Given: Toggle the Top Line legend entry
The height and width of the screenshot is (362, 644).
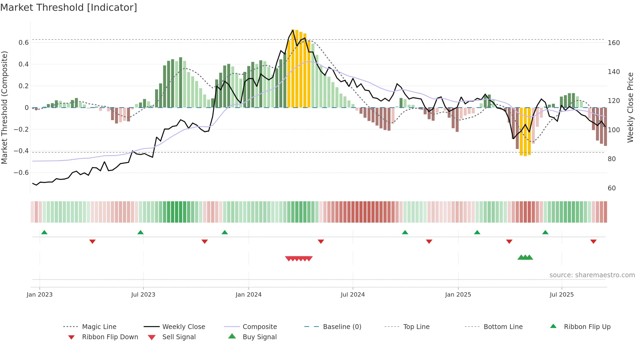Looking at the screenshot, I should (407, 327).
